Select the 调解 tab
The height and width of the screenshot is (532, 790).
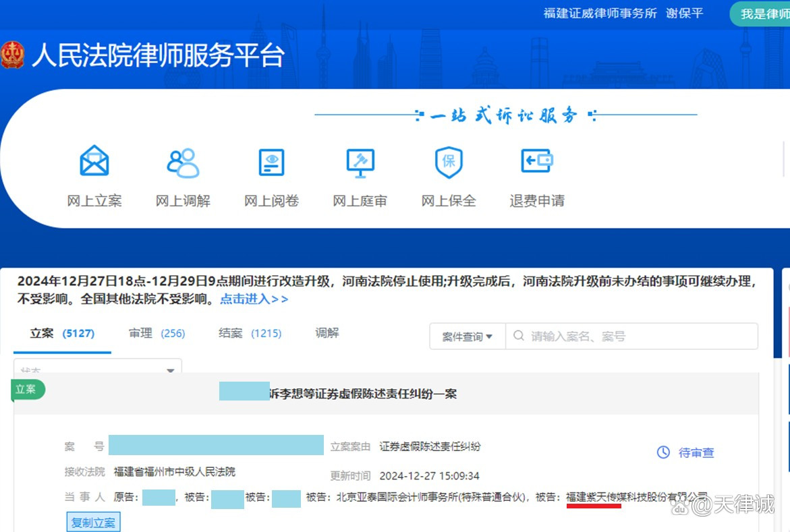pyautogui.click(x=327, y=333)
